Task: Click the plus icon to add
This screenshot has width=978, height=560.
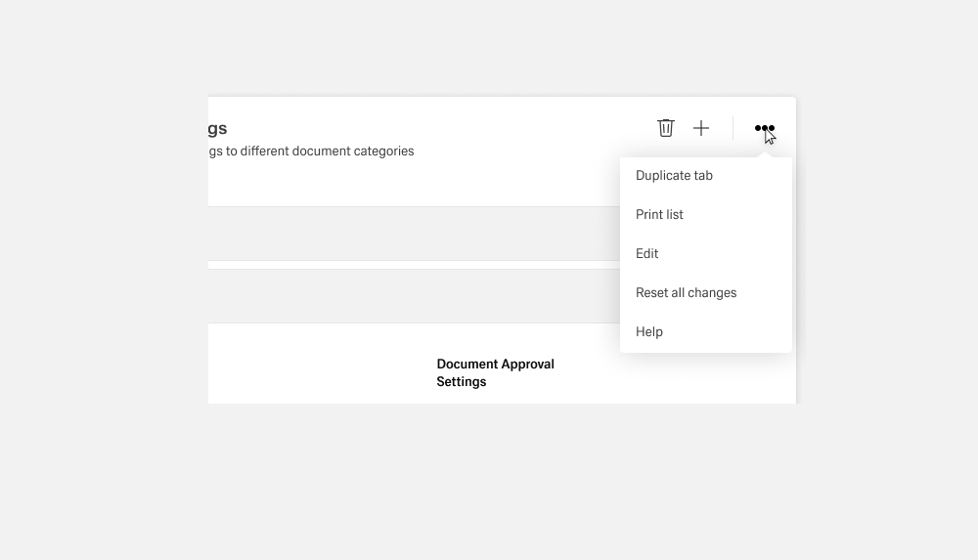Action: (x=701, y=128)
